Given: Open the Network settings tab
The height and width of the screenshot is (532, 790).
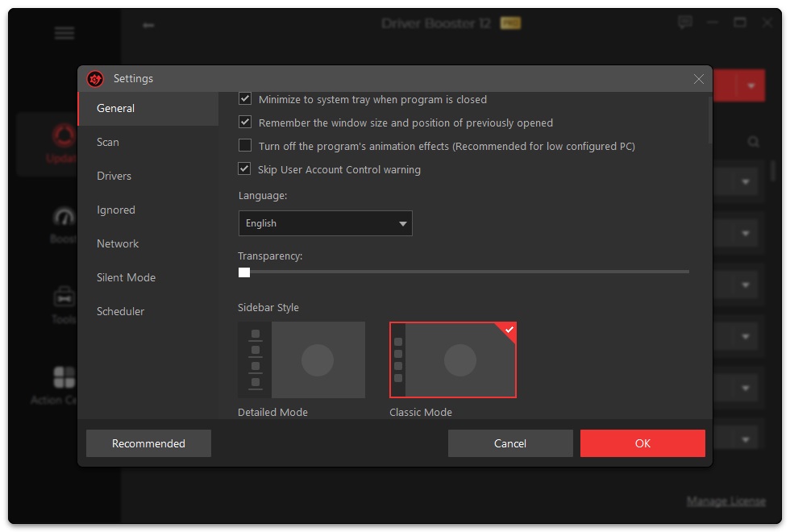Looking at the screenshot, I should [x=148, y=243].
